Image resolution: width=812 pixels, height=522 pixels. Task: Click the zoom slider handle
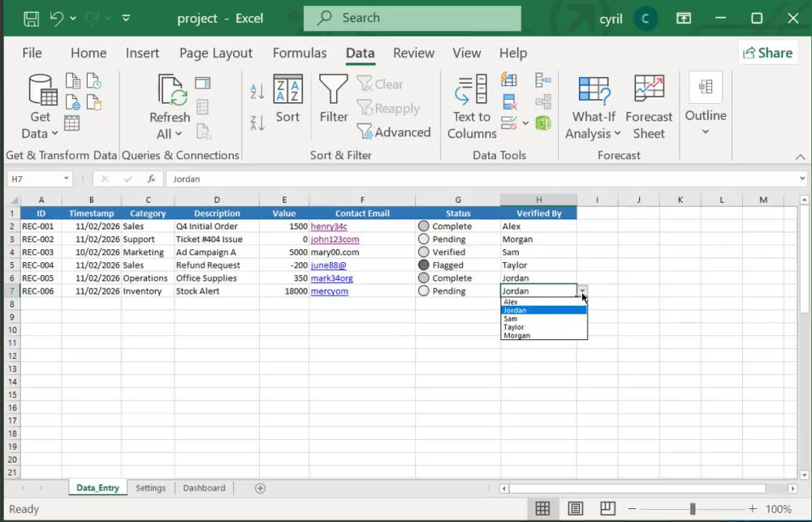693,508
